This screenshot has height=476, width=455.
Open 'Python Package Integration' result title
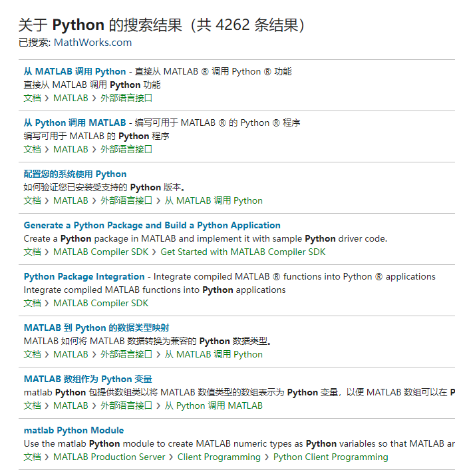coord(84,276)
